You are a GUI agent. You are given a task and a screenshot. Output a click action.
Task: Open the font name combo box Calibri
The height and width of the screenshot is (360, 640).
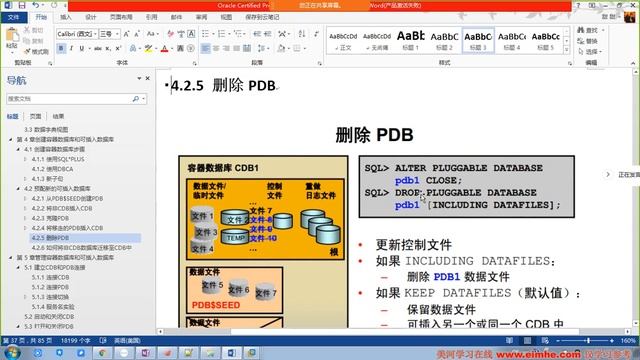[x=76, y=34]
